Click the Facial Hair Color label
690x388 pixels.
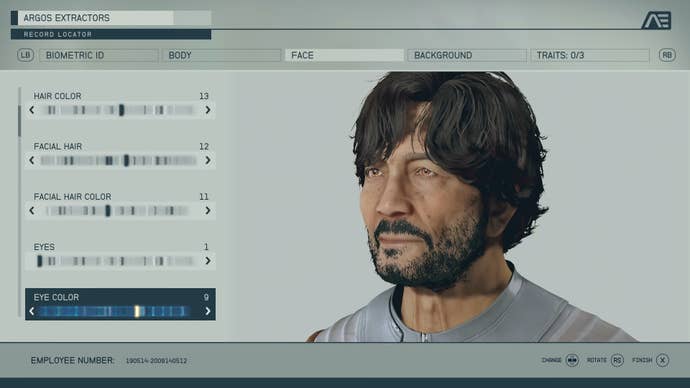click(x=73, y=197)
